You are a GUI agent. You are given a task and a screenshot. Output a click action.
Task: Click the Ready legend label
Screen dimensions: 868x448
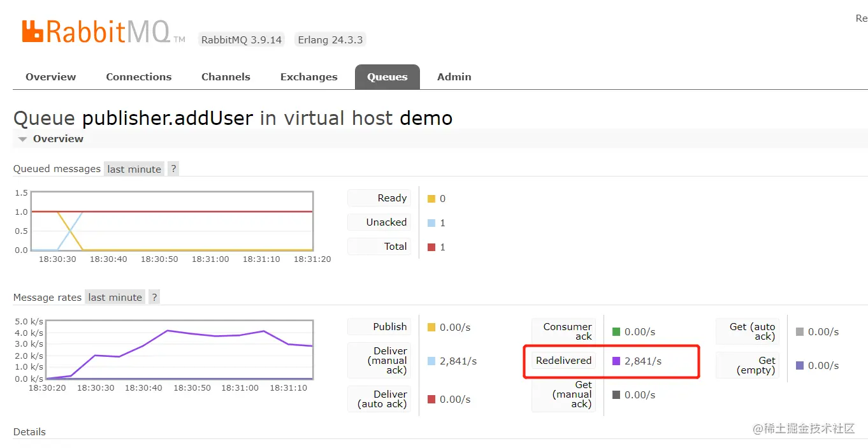pos(379,198)
